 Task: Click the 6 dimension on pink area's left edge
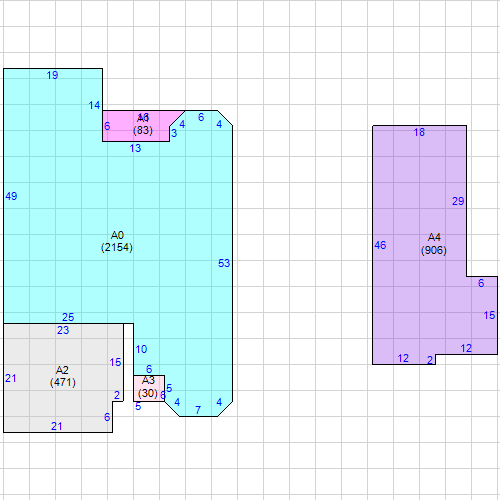coord(107,126)
